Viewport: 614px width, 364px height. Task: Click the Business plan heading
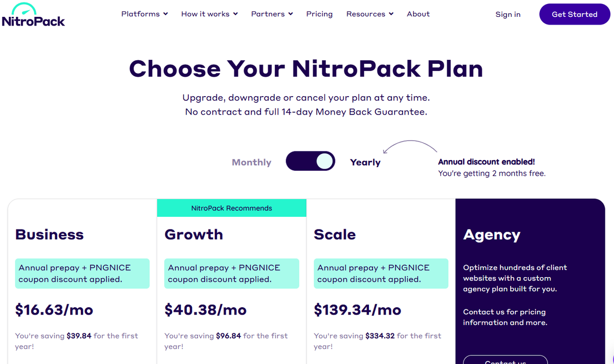click(x=49, y=234)
